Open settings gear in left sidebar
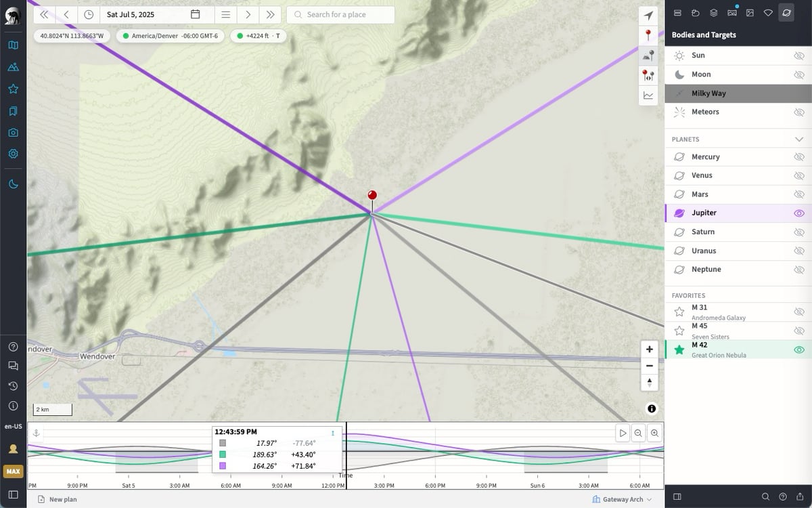Screen dimensions: 812x508 13,154
